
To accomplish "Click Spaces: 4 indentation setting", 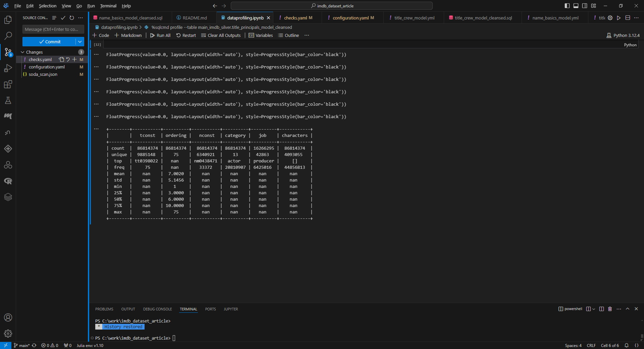I will coord(573,345).
